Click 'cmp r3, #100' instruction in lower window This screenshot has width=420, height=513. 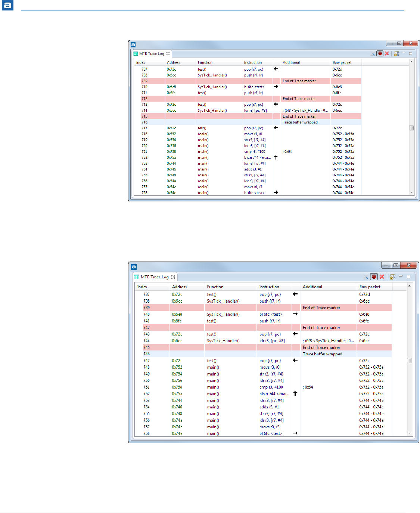(271, 387)
